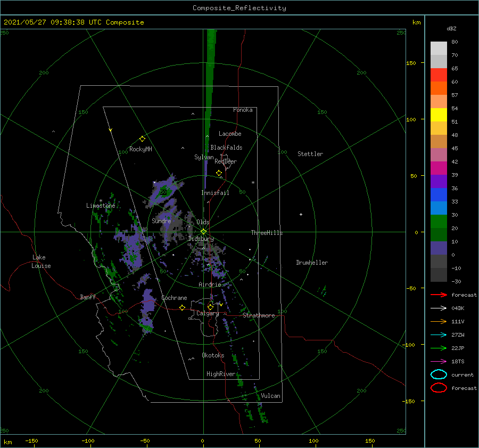Click the Didsbury label

pyautogui.click(x=201, y=239)
